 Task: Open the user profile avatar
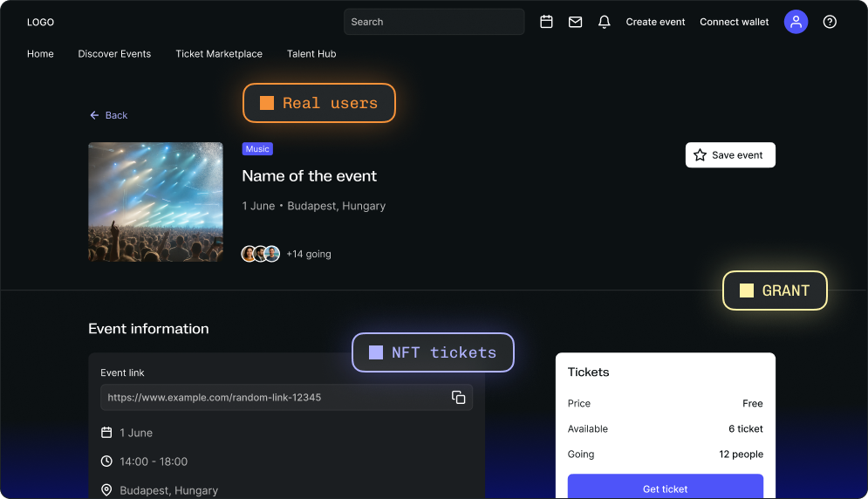796,22
